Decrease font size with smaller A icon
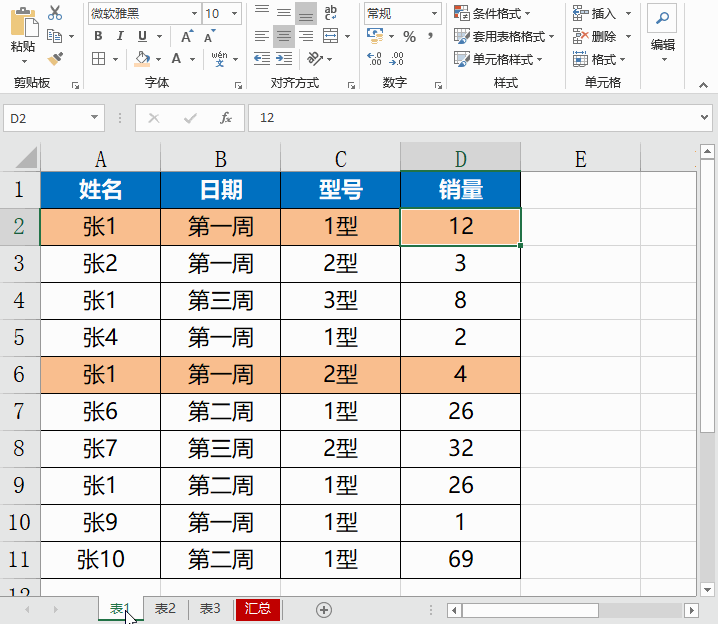Screen dimensions: 718x624 point(210,36)
